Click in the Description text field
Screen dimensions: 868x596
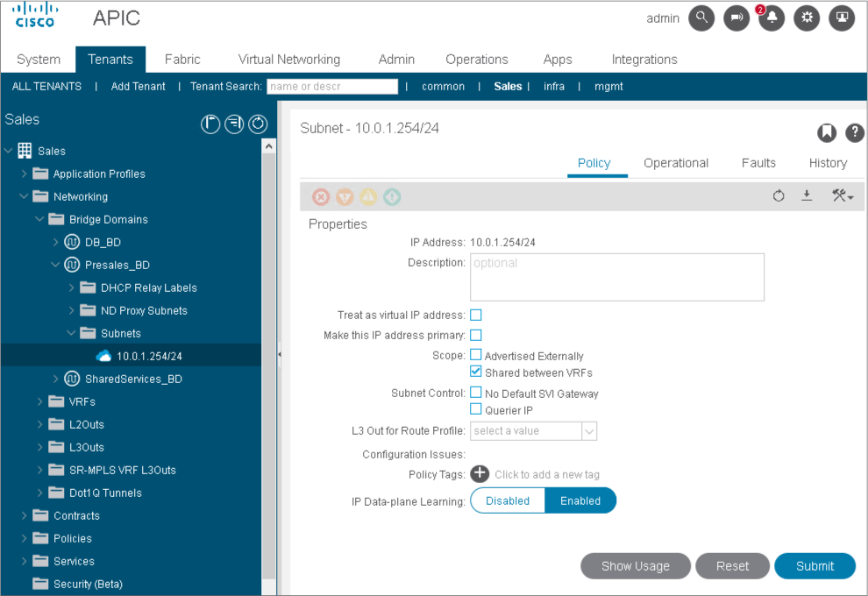(617, 277)
